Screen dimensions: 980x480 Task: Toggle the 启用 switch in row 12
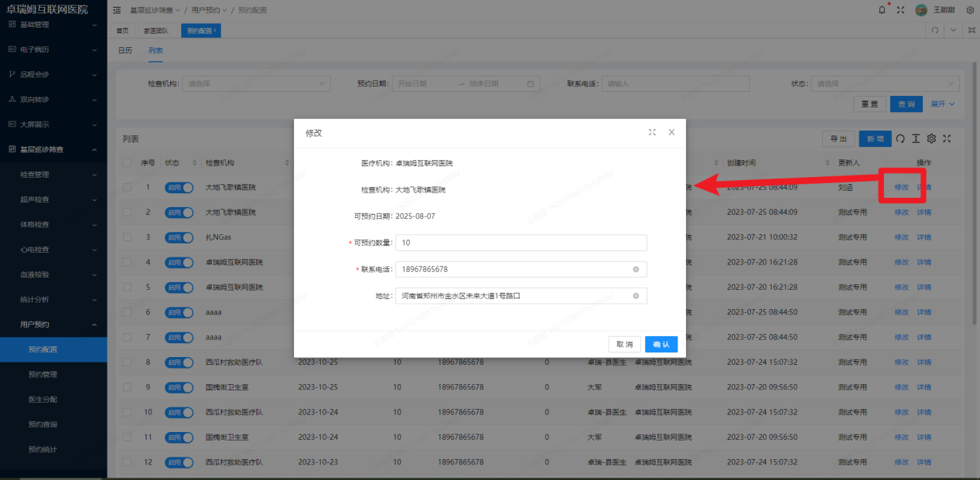[x=179, y=461]
